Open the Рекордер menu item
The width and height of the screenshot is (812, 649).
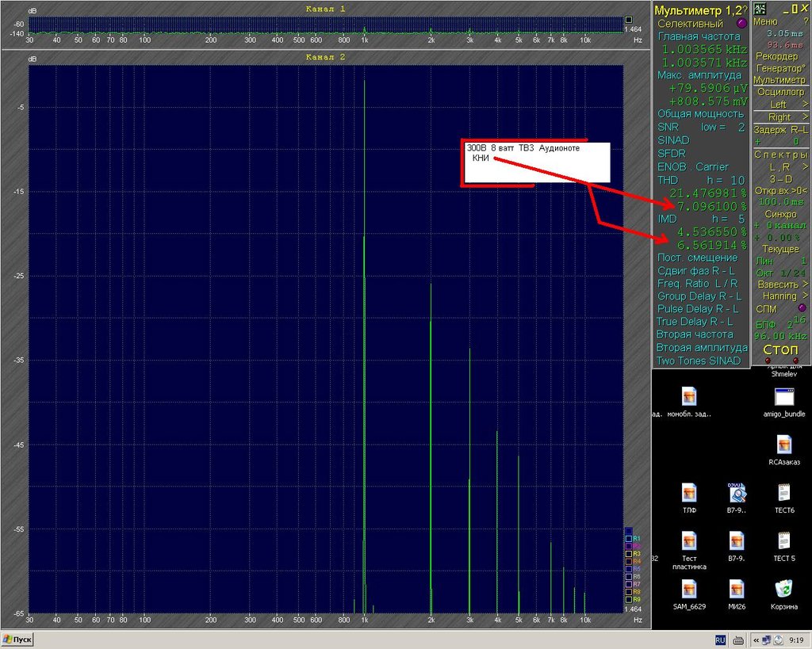tap(777, 56)
